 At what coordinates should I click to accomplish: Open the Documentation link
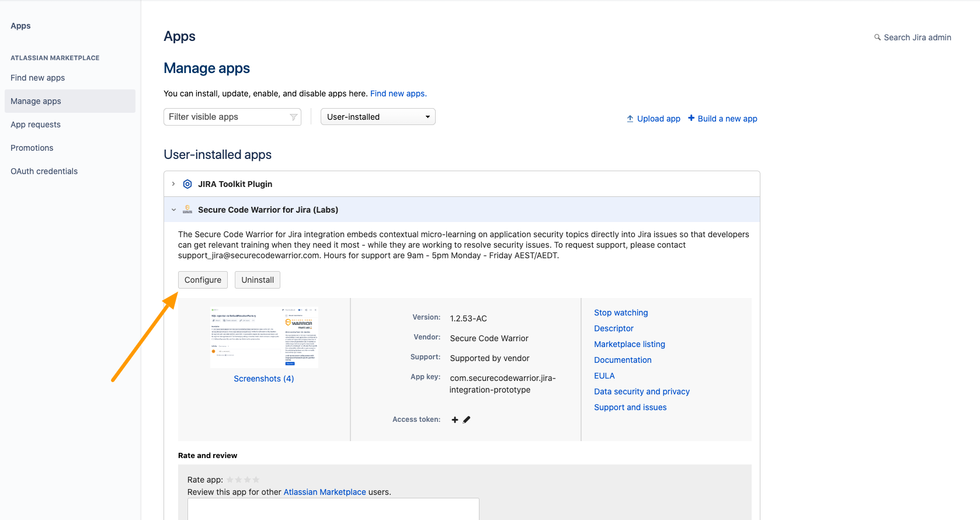[623, 360]
